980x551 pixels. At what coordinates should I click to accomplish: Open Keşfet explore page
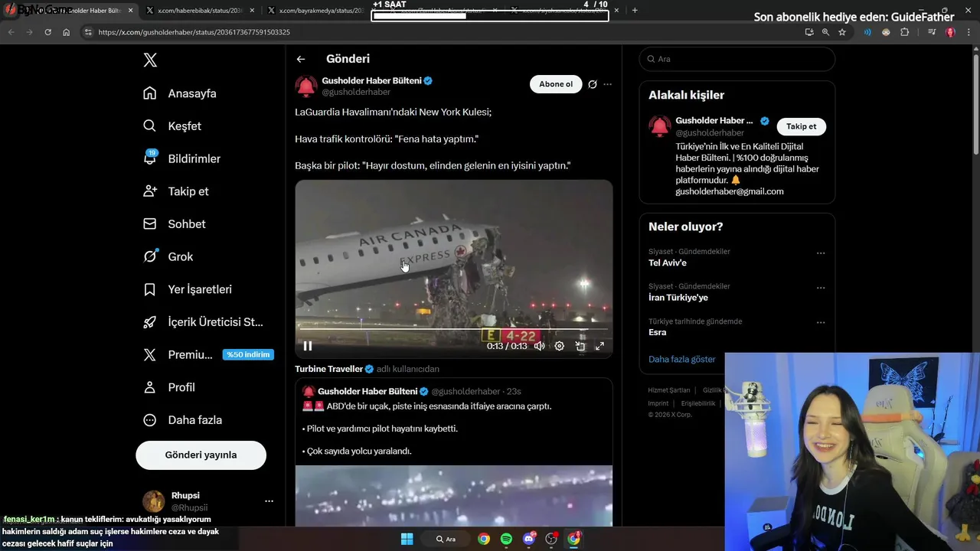pos(173,126)
